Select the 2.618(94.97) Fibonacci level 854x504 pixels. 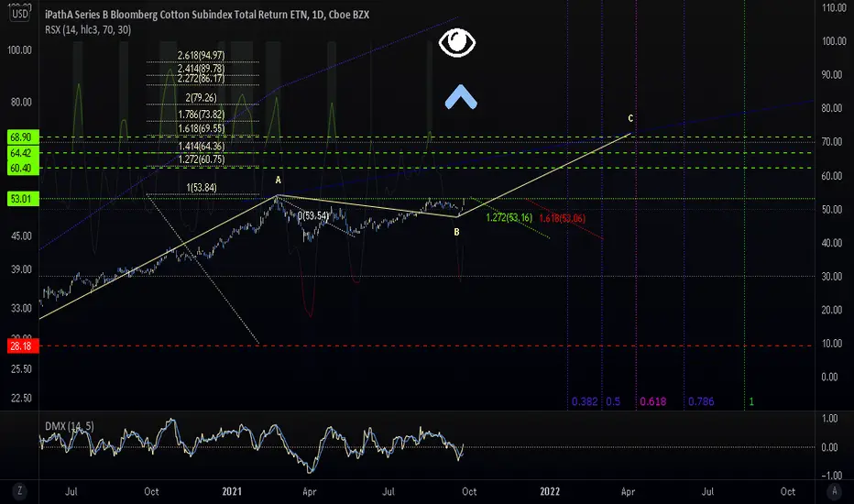coord(201,55)
